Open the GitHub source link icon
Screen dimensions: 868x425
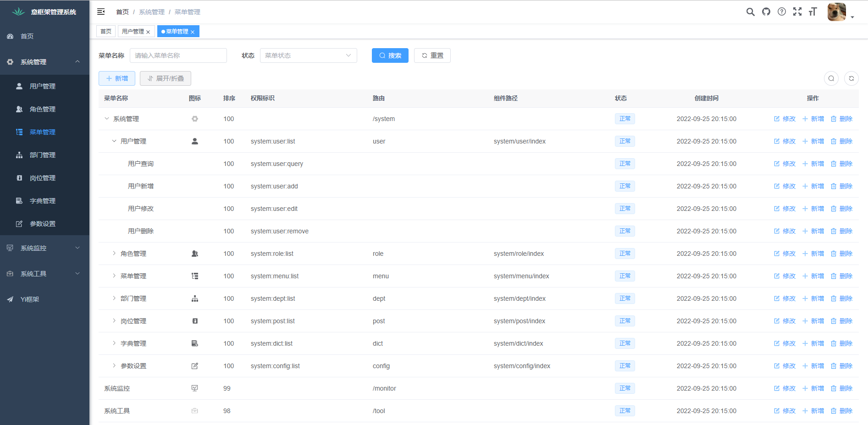pyautogui.click(x=766, y=12)
